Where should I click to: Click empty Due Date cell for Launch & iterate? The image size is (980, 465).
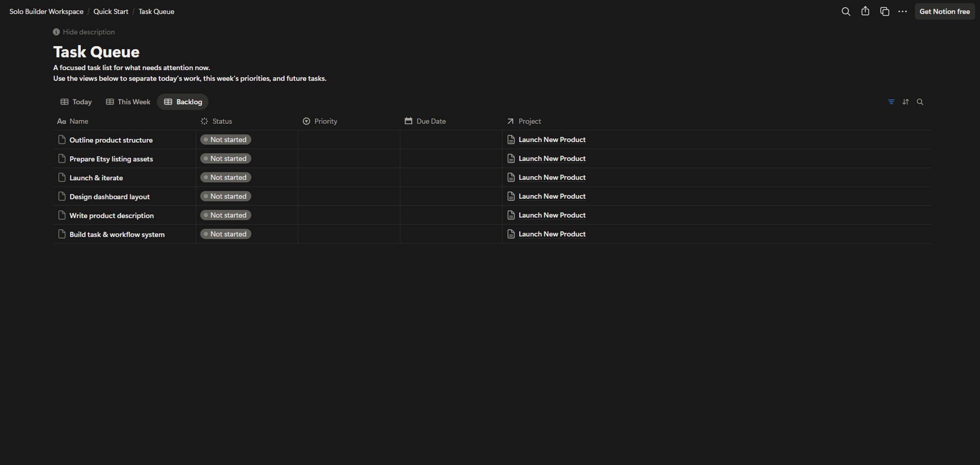pos(451,177)
